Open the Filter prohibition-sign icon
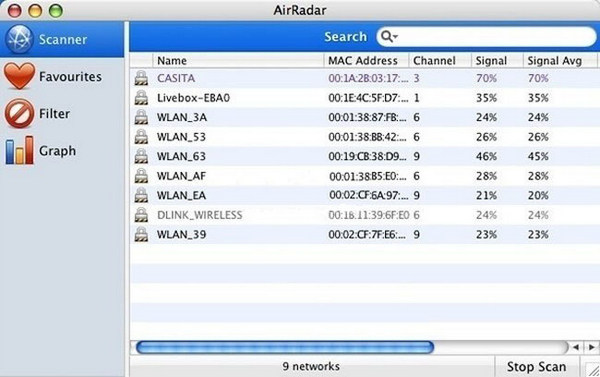Screen dimensions: 600x377 (x=20, y=113)
